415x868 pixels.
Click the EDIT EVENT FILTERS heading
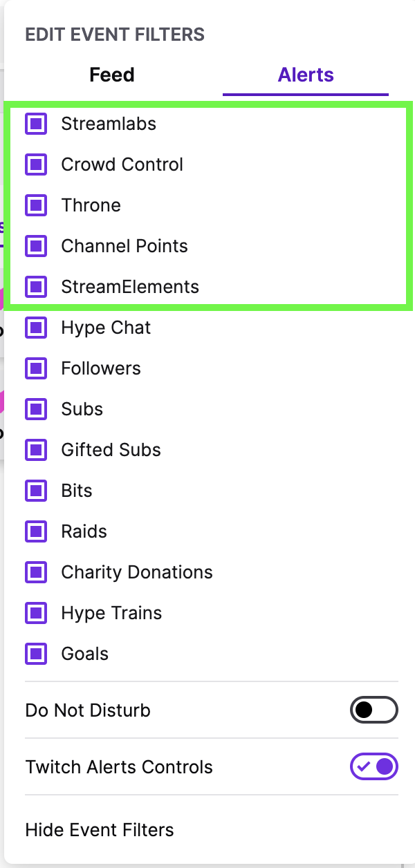click(x=115, y=34)
